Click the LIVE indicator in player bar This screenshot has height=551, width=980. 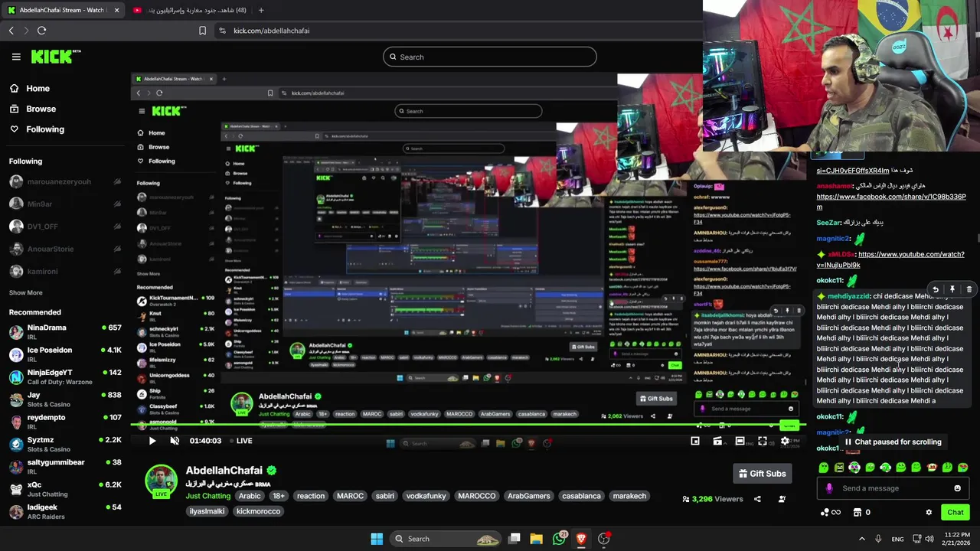pyautogui.click(x=240, y=441)
